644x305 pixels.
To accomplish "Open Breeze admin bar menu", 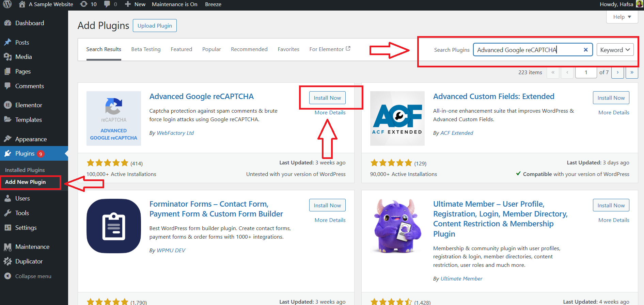I will (x=213, y=4).
